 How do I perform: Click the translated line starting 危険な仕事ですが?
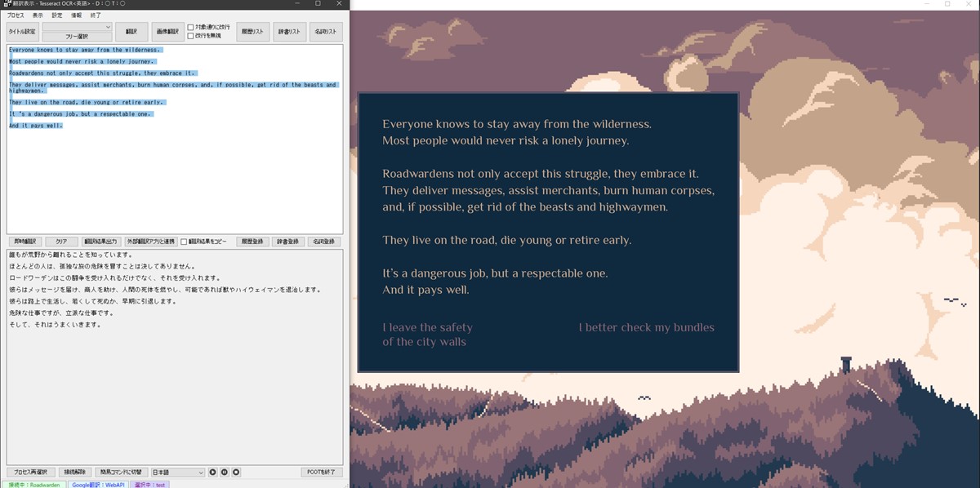click(x=60, y=313)
